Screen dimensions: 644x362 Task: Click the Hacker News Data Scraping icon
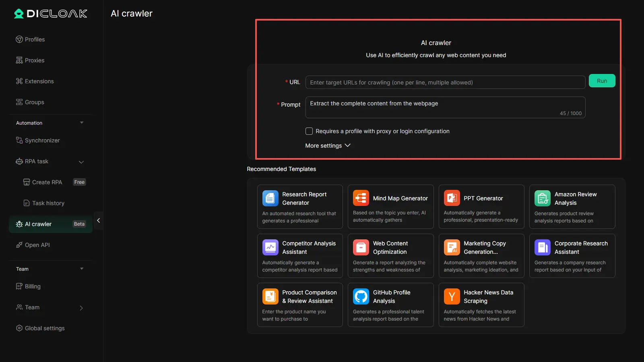click(452, 296)
